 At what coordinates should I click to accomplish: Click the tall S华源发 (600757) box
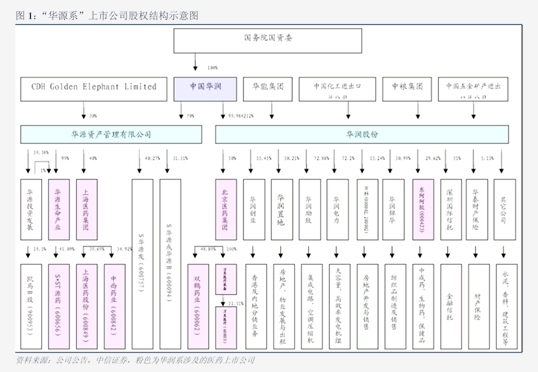point(142,264)
